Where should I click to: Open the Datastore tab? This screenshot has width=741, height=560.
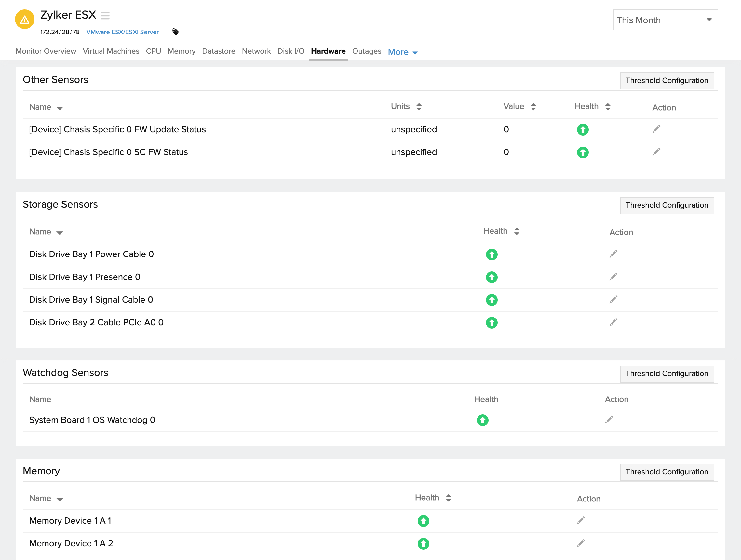point(218,51)
